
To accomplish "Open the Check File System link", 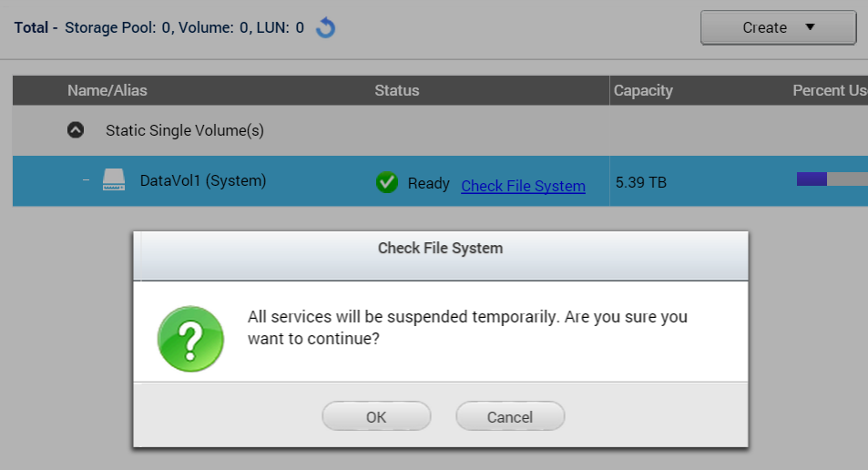I will [x=523, y=186].
